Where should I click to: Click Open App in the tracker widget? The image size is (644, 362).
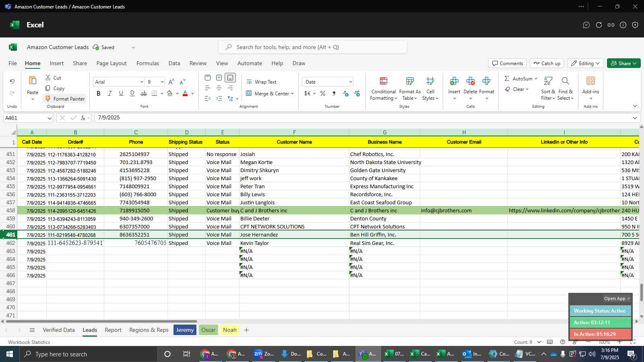[617, 298]
